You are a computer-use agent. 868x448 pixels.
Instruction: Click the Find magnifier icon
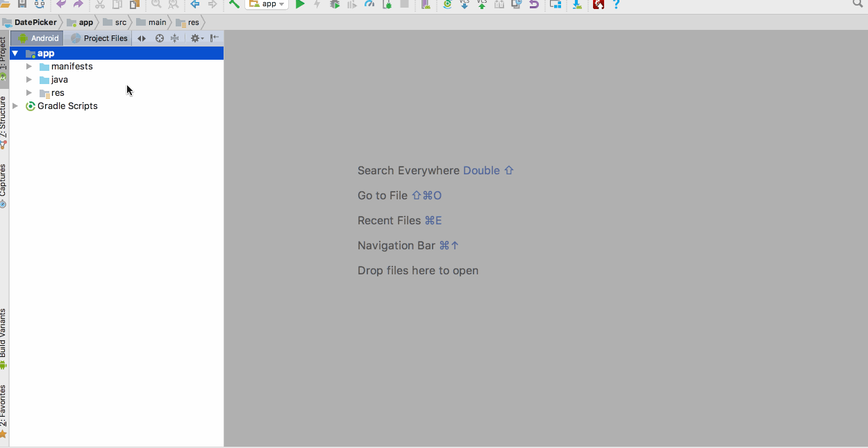pos(156,4)
